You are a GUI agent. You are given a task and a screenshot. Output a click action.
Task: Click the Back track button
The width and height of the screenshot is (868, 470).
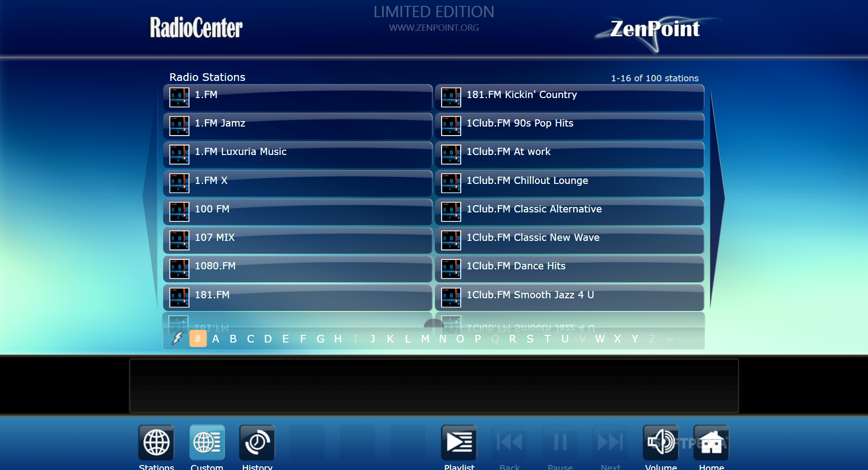click(x=509, y=442)
